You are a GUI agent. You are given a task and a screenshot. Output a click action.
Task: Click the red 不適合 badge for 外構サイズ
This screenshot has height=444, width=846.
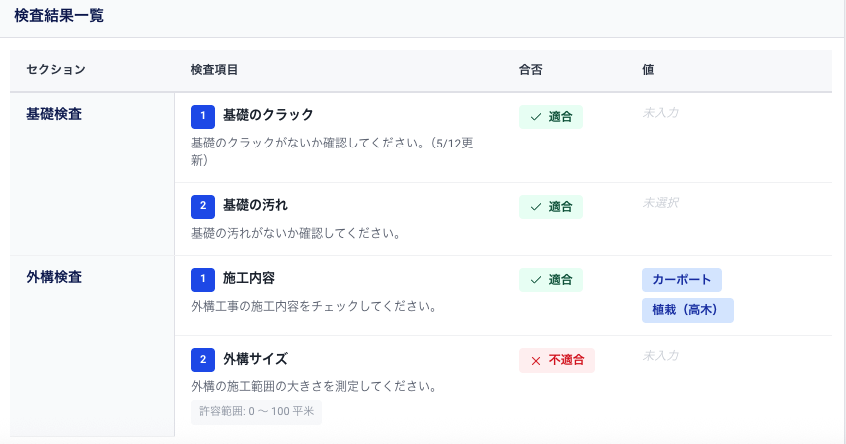(556, 360)
